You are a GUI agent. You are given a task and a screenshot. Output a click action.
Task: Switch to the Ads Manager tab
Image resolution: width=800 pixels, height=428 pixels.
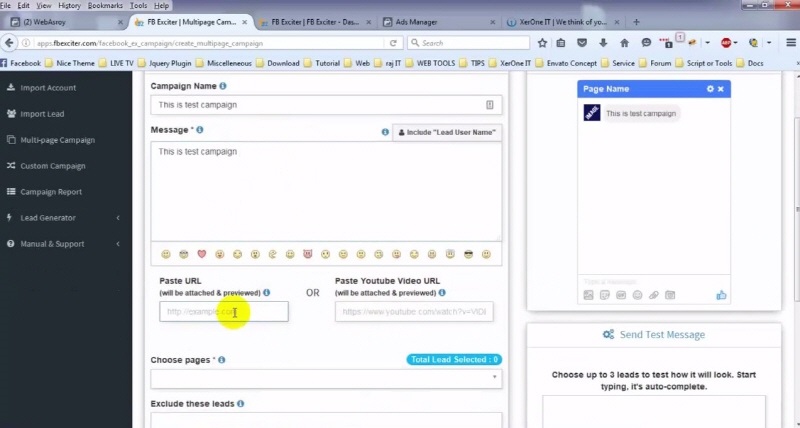click(439, 22)
